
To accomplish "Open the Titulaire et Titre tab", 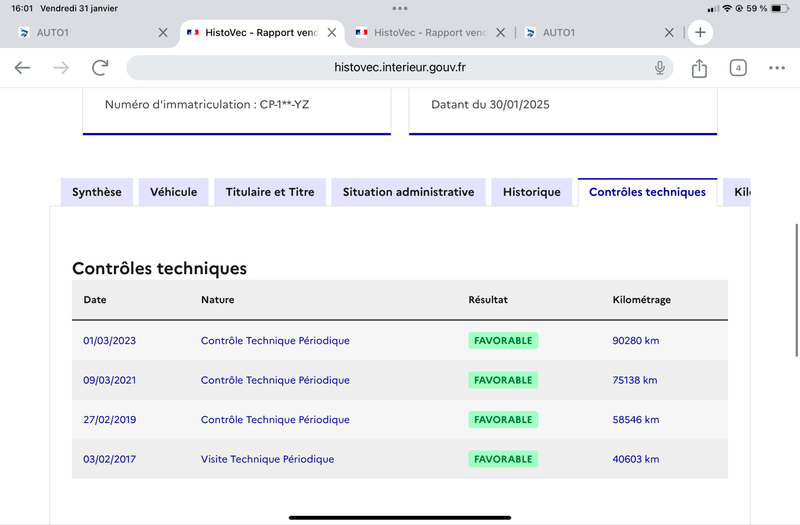I will pos(270,192).
